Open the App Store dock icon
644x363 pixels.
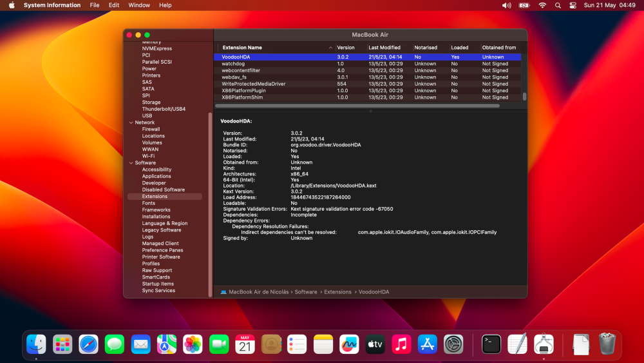427,344
